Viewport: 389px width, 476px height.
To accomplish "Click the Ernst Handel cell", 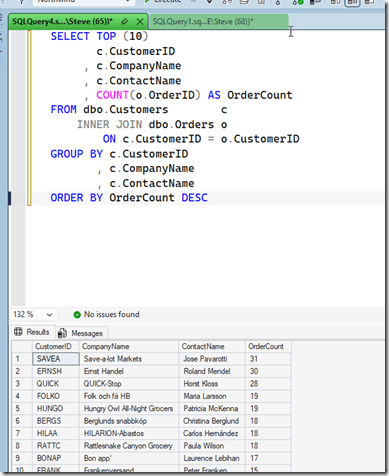I will [x=129, y=371].
